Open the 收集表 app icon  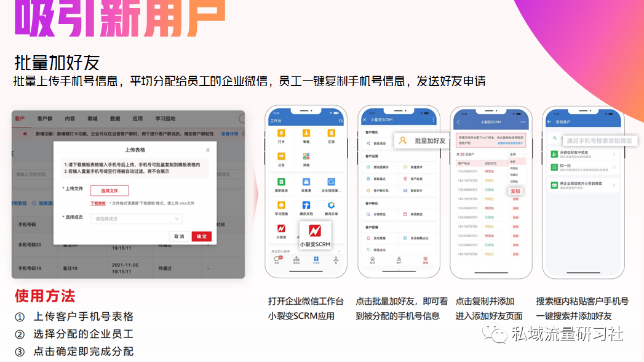(x=306, y=182)
